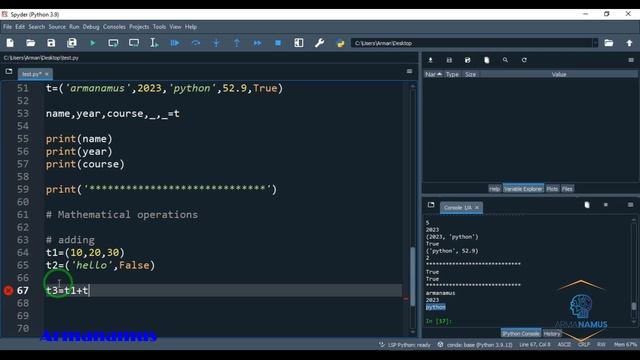Close the test.py tab
The height and width of the screenshot is (360, 640).
point(47,74)
